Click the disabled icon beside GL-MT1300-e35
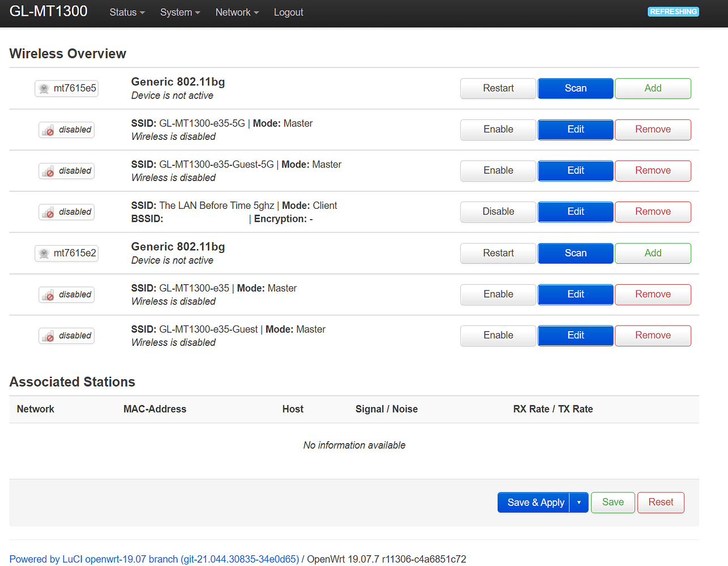This screenshot has width=728, height=566. coord(66,294)
